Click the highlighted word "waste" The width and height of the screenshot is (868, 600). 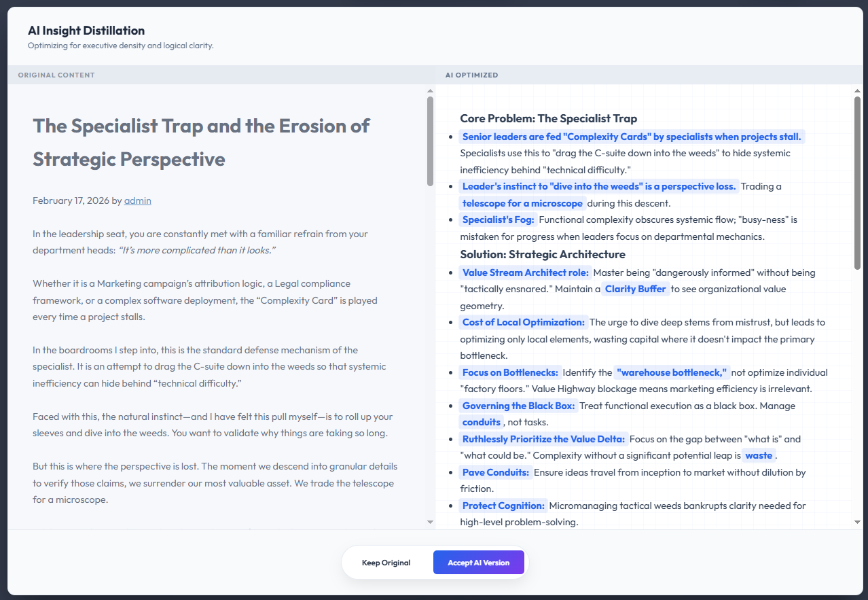759,455
